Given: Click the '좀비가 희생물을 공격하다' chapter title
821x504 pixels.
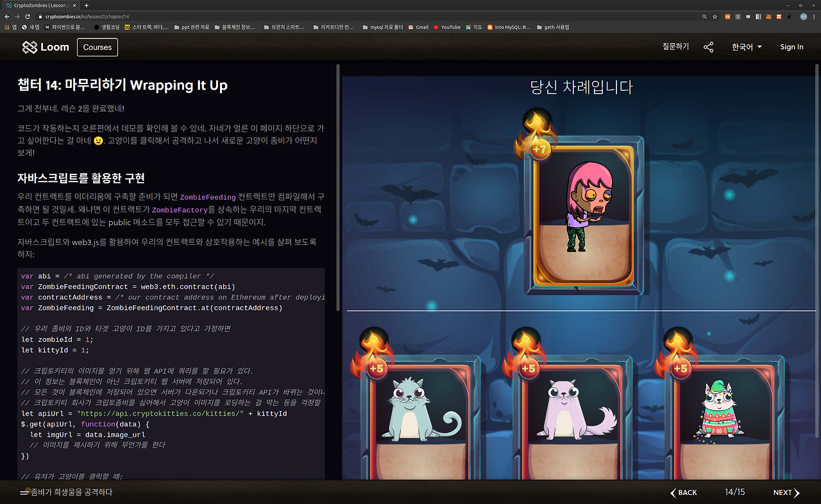Looking at the screenshot, I should (72, 492).
